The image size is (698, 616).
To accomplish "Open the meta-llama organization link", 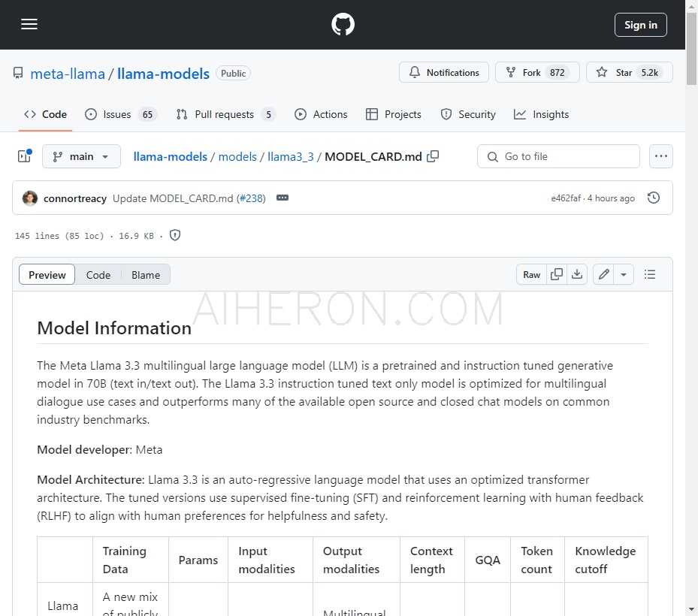I will pos(68,74).
